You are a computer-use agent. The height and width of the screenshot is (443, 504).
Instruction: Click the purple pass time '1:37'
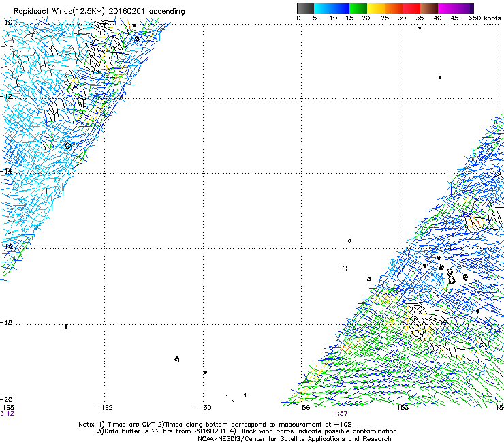(x=341, y=414)
